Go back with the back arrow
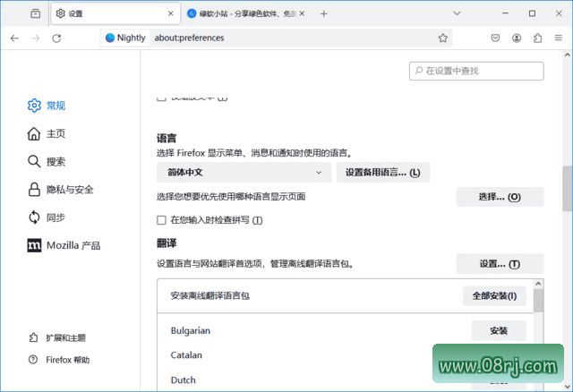 click(x=14, y=38)
